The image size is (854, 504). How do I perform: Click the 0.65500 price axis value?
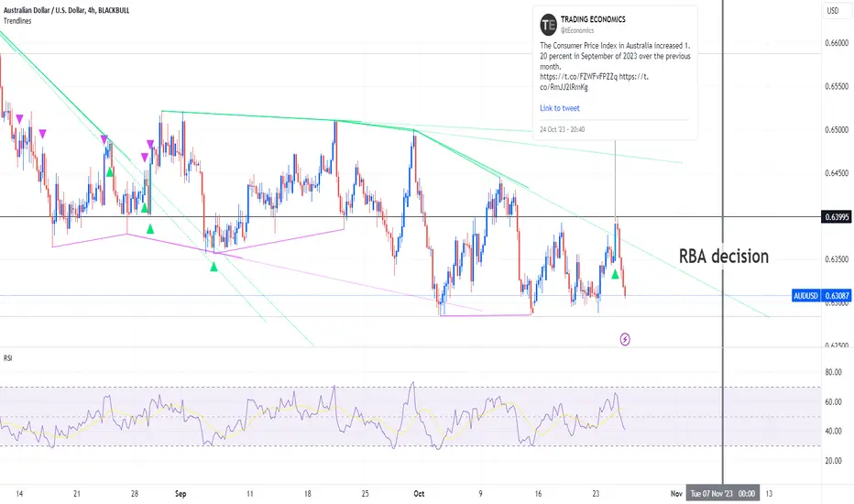pos(837,86)
